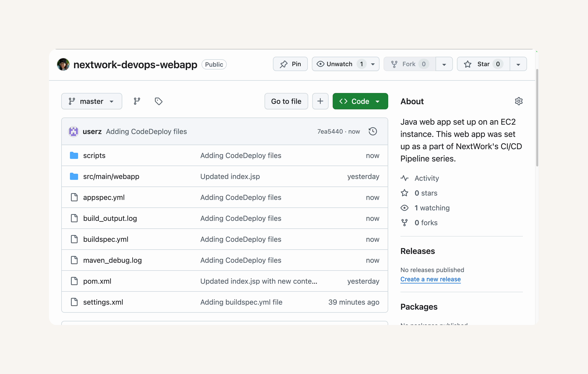
Task: Expand the Fork options dropdown arrow
Action: click(x=444, y=64)
